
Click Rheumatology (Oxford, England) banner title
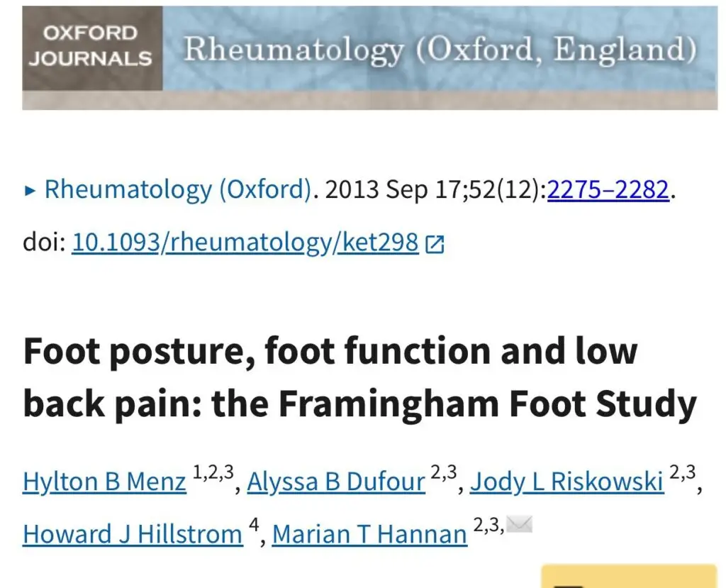pos(440,50)
